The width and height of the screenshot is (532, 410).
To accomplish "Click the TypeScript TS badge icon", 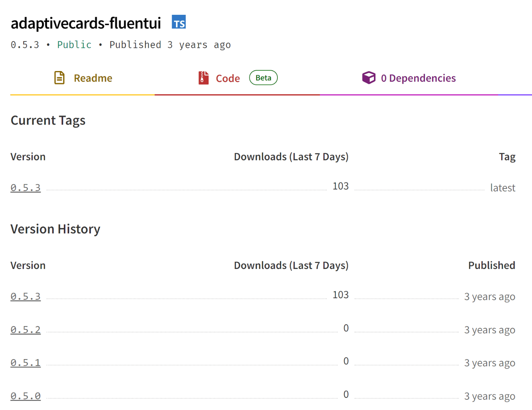I will coord(179,22).
